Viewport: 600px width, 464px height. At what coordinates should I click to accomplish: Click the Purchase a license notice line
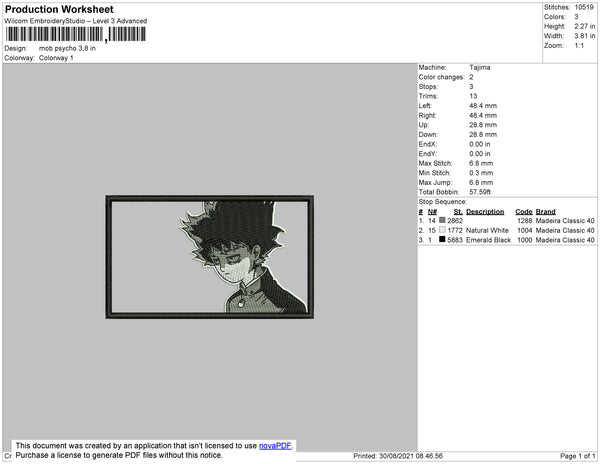(x=119, y=455)
